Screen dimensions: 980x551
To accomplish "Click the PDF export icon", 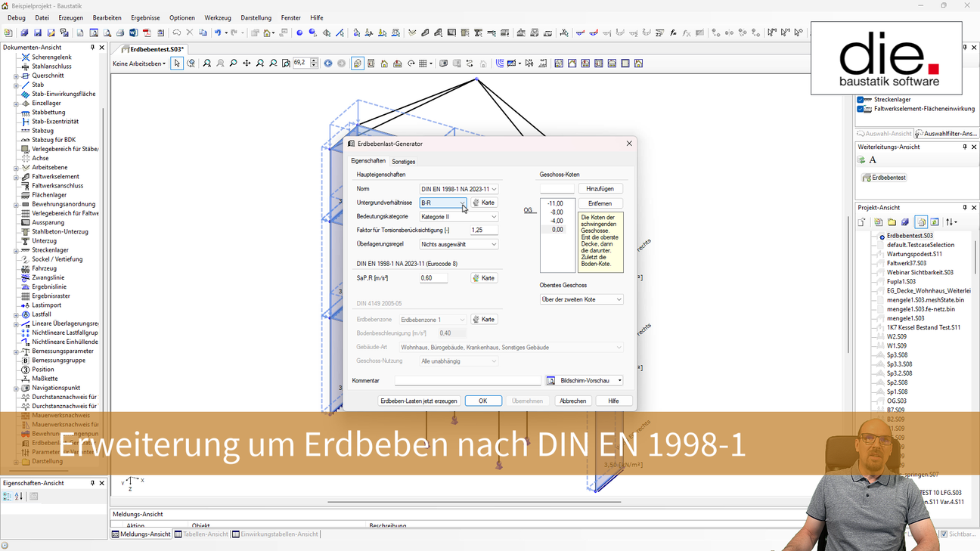I will pyautogui.click(x=147, y=33).
